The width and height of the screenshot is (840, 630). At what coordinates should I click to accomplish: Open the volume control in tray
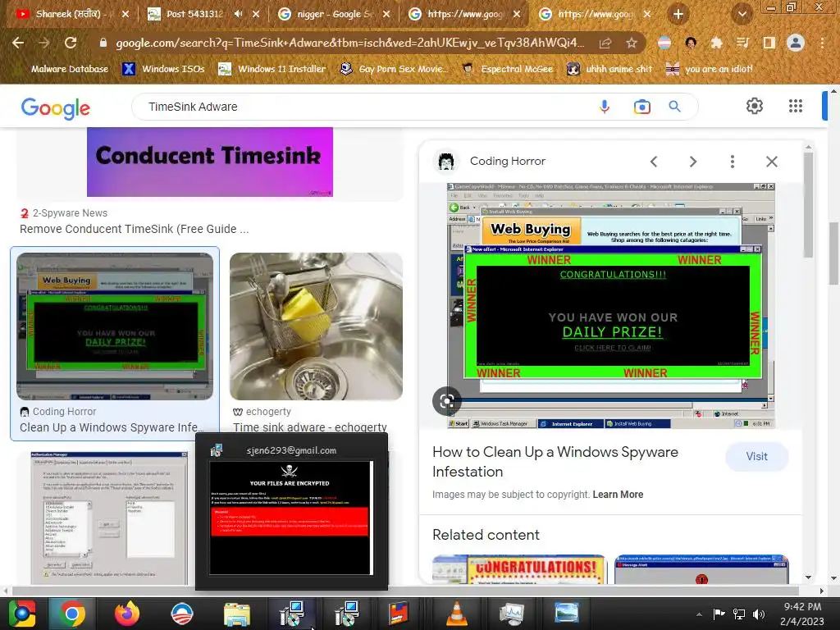tap(758, 614)
